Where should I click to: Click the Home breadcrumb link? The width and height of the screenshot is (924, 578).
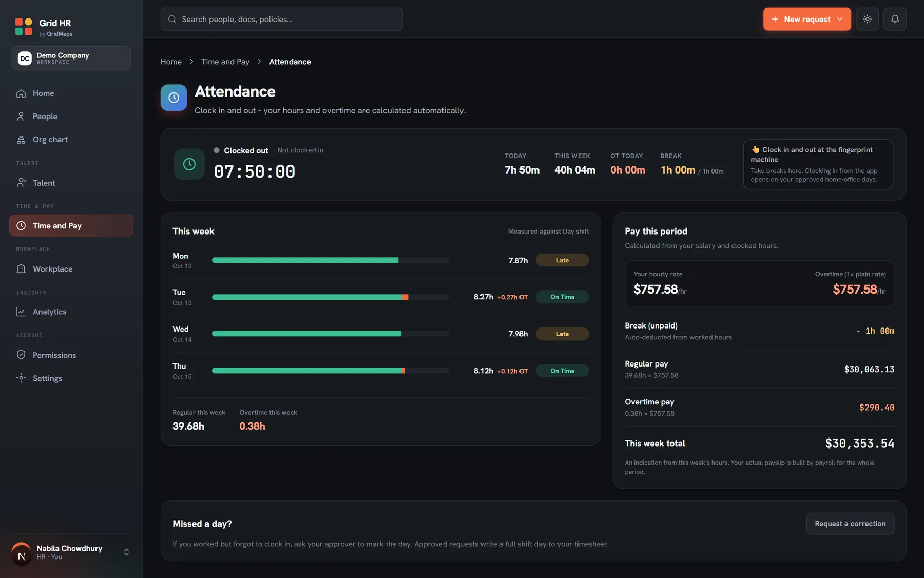pyautogui.click(x=171, y=62)
